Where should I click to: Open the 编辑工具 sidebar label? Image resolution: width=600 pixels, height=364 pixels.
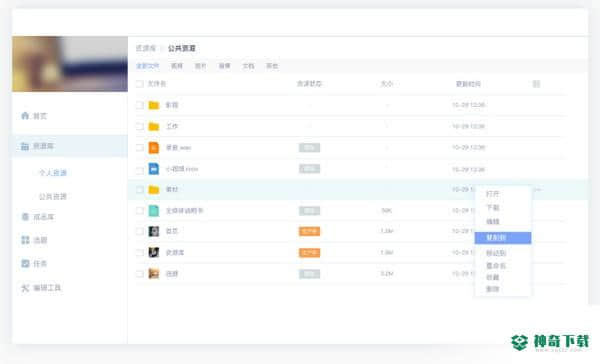tap(47, 288)
